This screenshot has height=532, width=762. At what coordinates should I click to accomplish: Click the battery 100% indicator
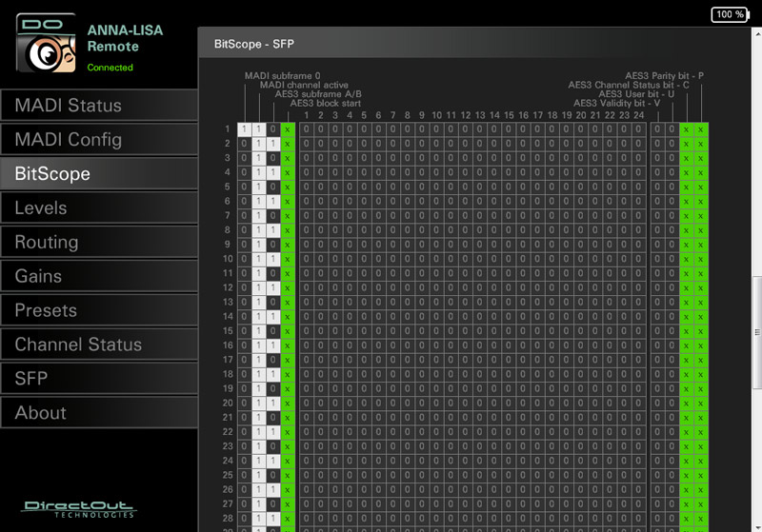[x=729, y=14]
